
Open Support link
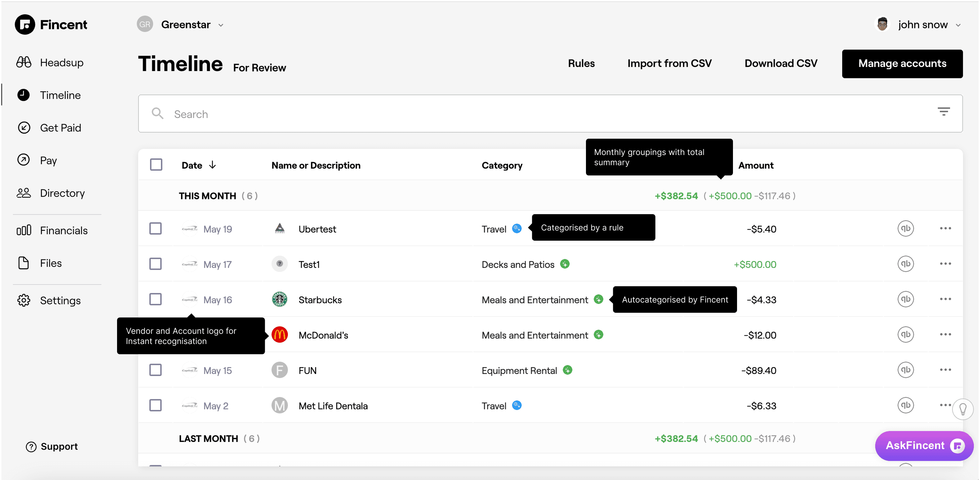point(51,447)
